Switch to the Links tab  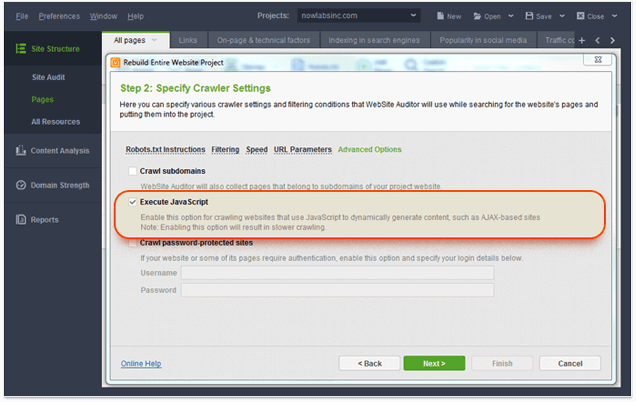click(x=188, y=40)
